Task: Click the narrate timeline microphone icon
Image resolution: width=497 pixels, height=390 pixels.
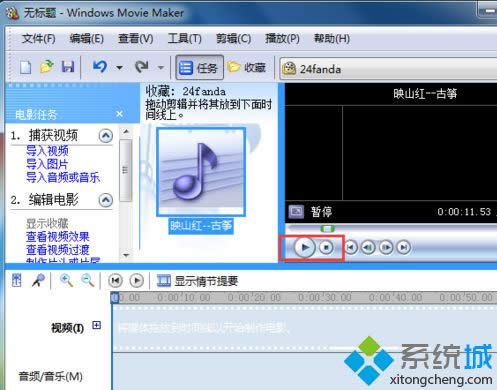Action: (x=38, y=281)
